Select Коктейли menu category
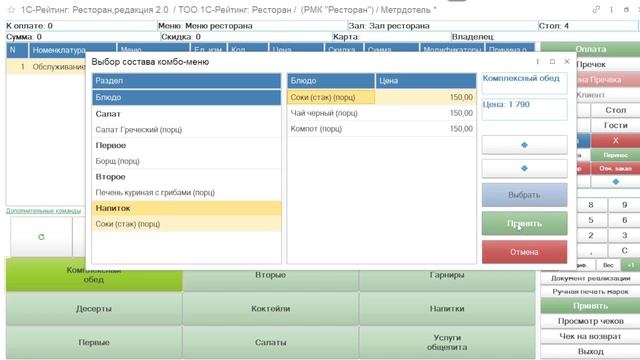 click(271, 309)
